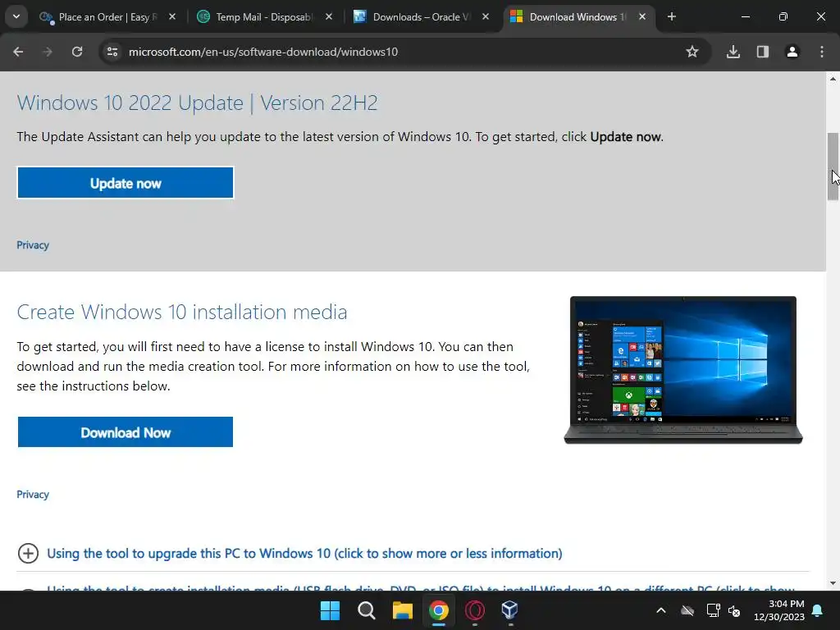Click the OneDrive tray icon

(x=687, y=610)
